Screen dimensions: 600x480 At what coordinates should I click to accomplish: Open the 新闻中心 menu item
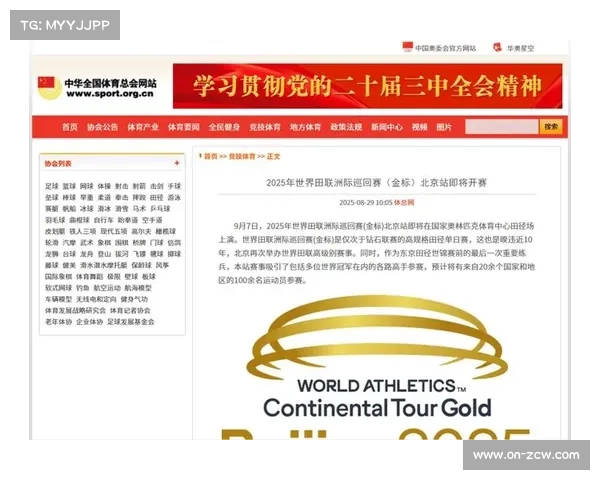386,127
